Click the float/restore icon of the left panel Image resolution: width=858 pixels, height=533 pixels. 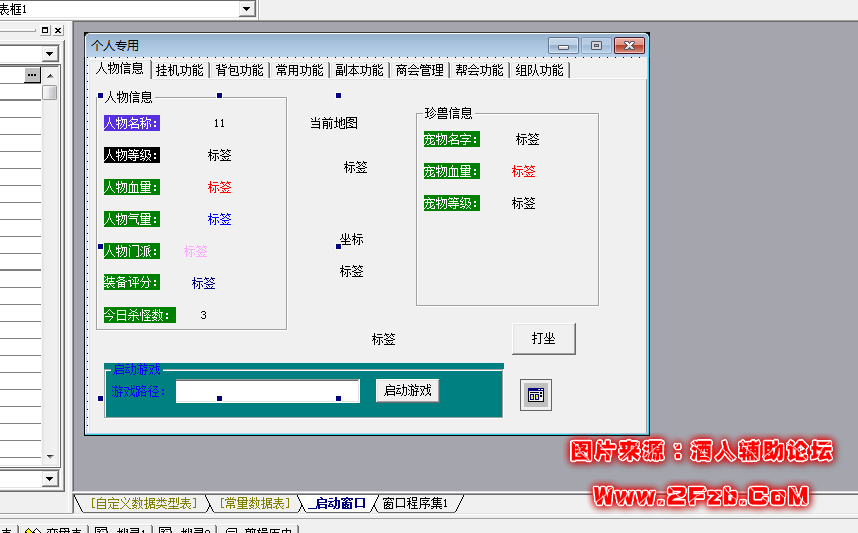pos(45,31)
